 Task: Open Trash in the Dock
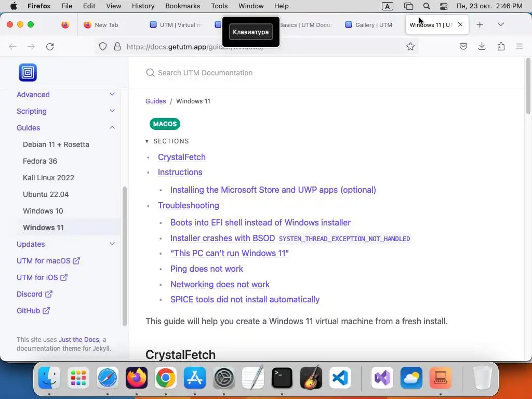click(482, 378)
